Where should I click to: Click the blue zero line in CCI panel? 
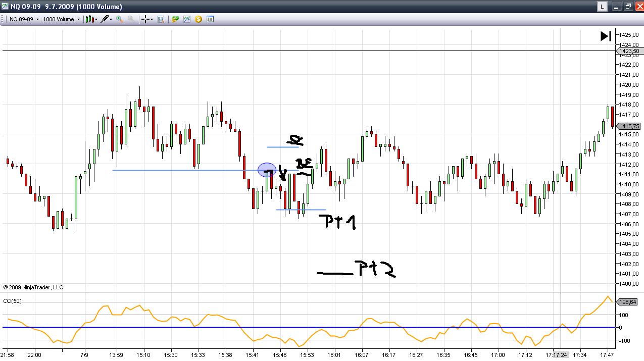coord(309,327)
